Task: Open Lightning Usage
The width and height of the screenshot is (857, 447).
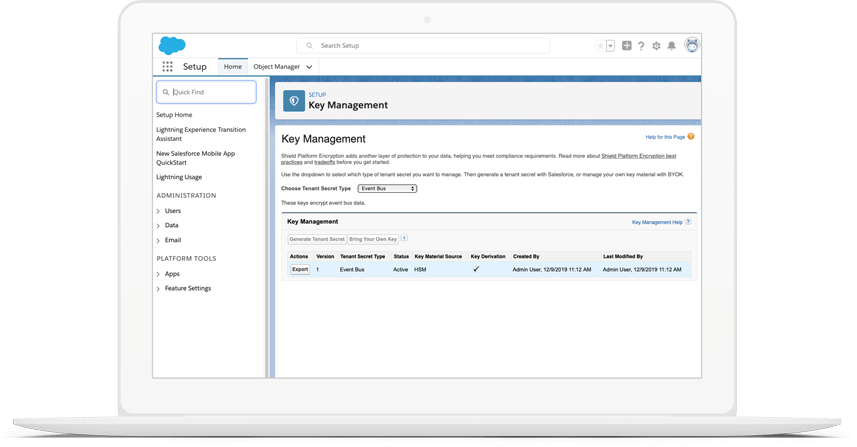Action: (x=179, y=177)
